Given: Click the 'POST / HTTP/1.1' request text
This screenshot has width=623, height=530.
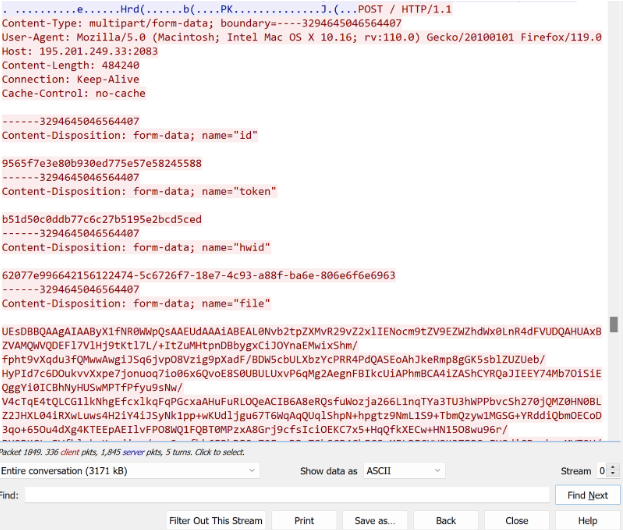Looking at the screenshot, I should point(404,9).
